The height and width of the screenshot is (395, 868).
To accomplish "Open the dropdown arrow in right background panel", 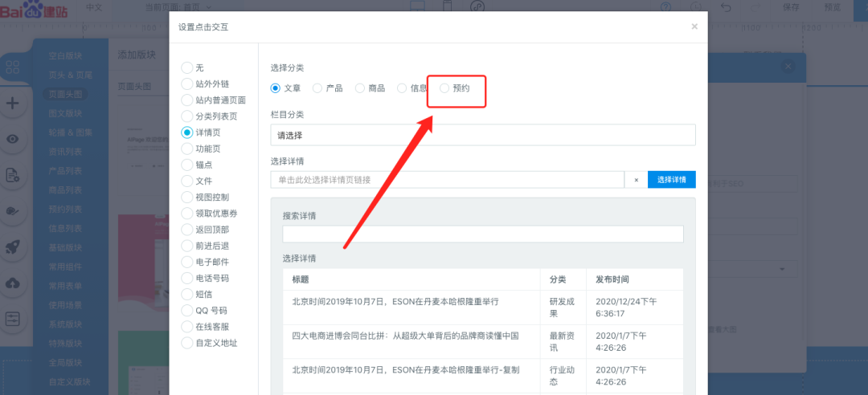I will tap(783, 270).
